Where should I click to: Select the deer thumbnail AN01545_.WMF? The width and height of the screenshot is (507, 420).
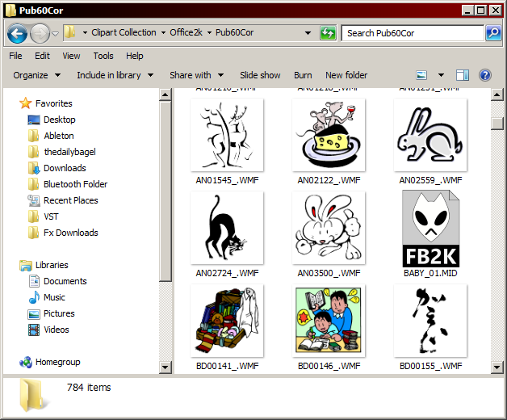pos(227,135)
